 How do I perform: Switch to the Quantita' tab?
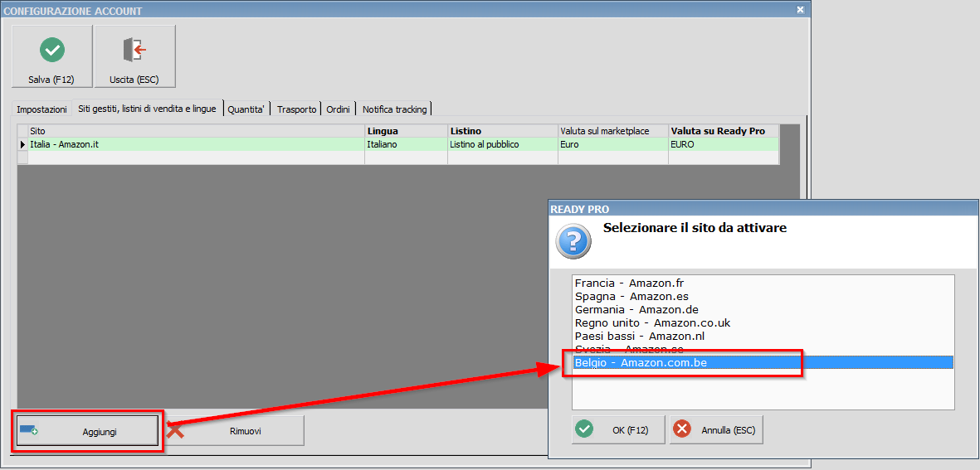pyautogui.click(x=246, y=109)
